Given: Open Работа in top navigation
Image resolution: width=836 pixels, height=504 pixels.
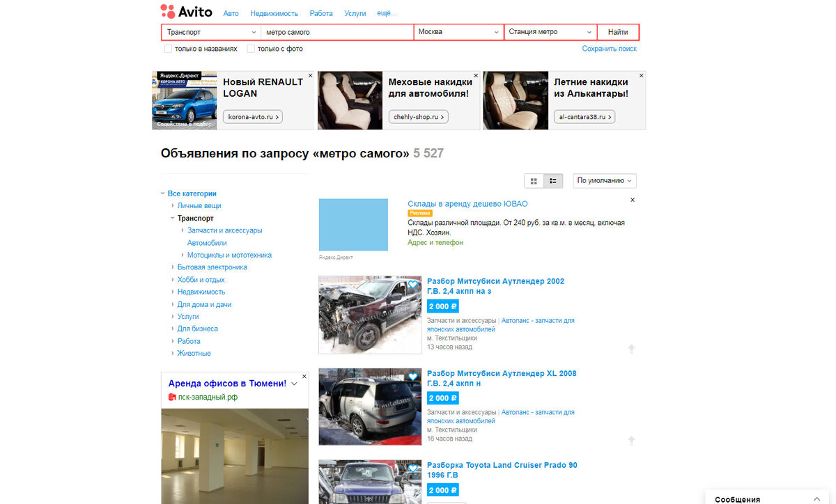Looking at the screenshot, I should point(321,13).
